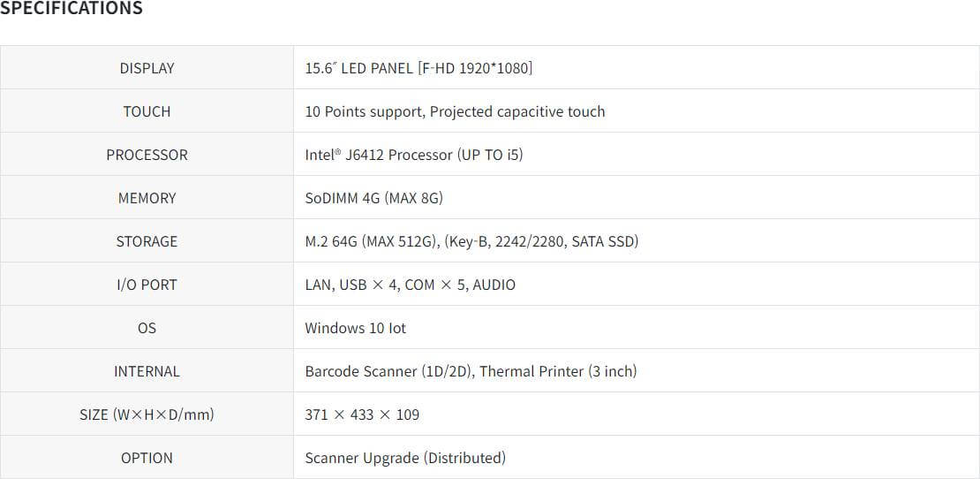Click the Scanner Upgrade (Distributed) value
The image size is (980, 479).
(x=405, y=458)
